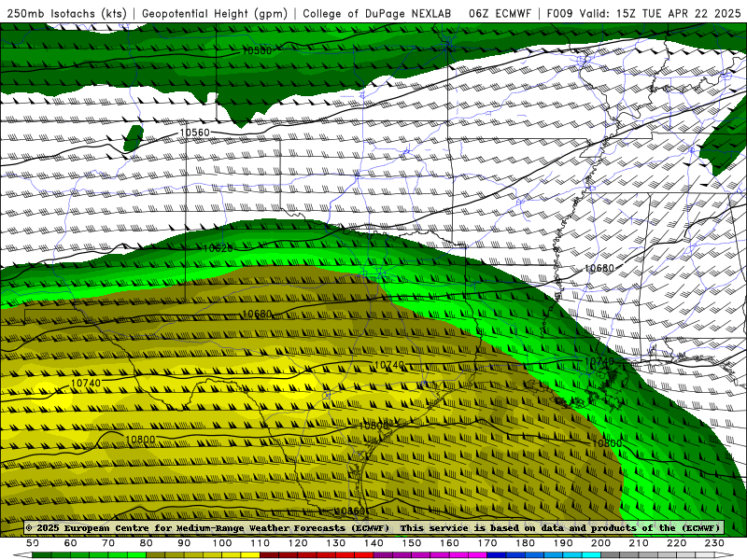Image resolution: width=747 pixels, height=560 pixels.
Task: Click the 50 value on the color scale
Action: [33, 543]
